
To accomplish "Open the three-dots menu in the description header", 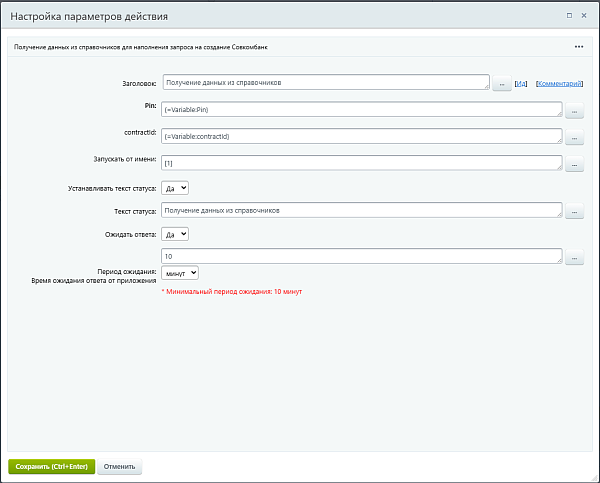I will pos(579,47).
